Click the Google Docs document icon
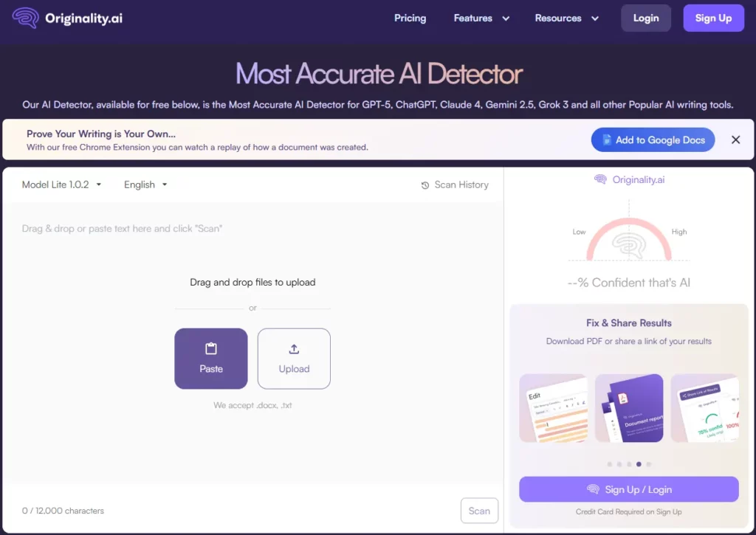 click(607, 140)
